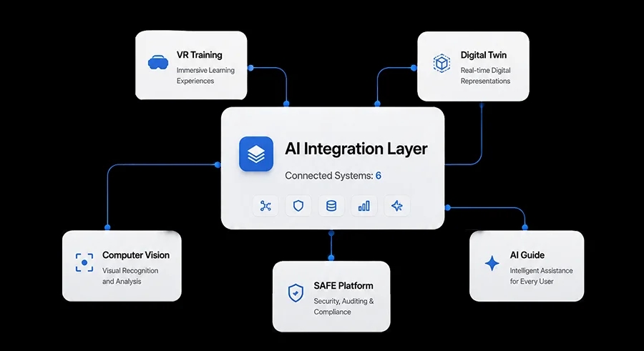Click the 'AI Guide' title
Viewport: 644px width, 351px height.
point(527,255)
